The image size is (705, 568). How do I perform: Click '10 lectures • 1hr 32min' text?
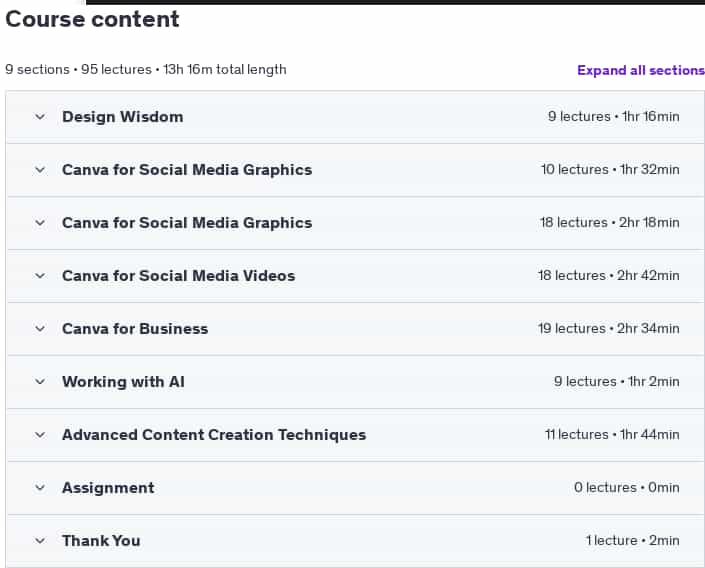610,170
